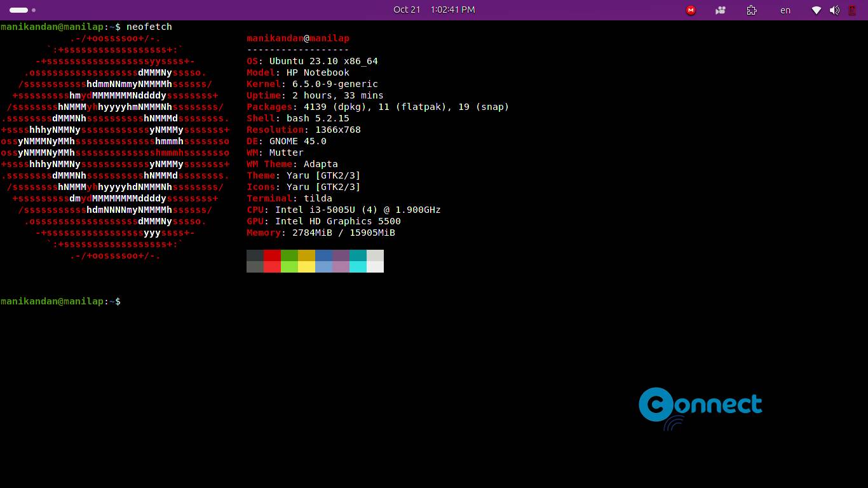Viewport: 868px width, 488px height.
Task: Click the red 'Resolution' label
Action: point(275,130)
